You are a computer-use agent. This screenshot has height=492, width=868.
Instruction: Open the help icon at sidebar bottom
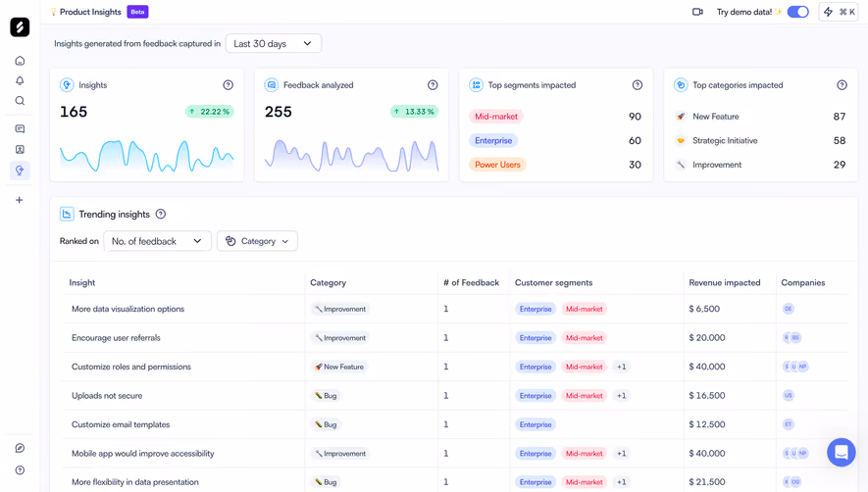pos(20,470)
